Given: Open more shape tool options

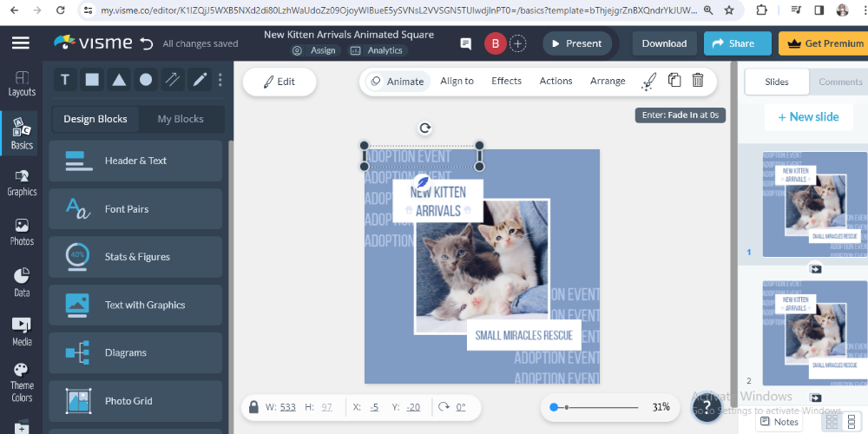Looking at the screenshot, I should coord(220,80).
